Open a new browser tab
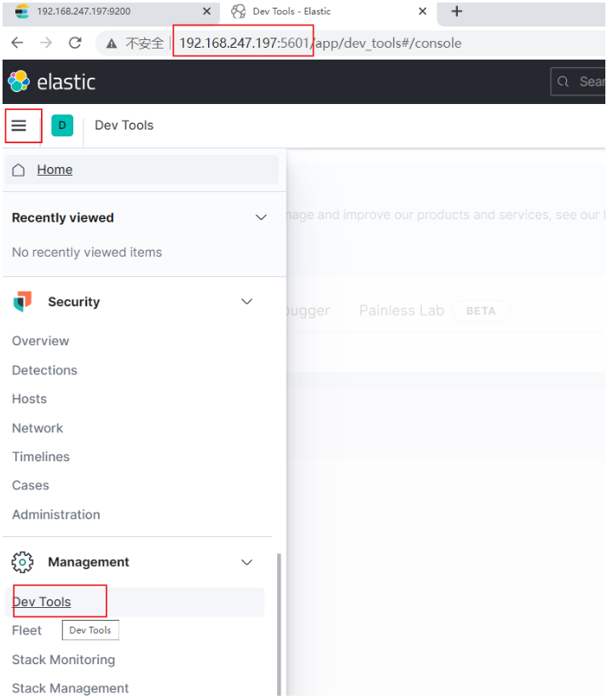The width and height of the screenshot is (613, 700). 456,12
